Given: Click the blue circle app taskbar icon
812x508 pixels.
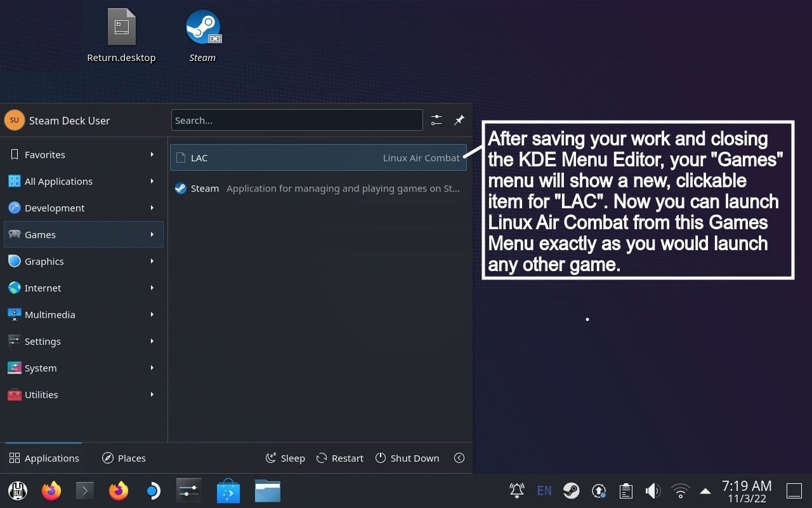Looking at the screenshot, I should pyautogui.click(x=152, y=491).
